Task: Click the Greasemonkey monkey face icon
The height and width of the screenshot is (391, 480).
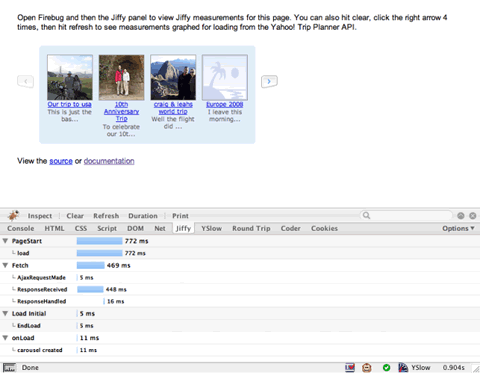Action: pyautogui.click(x=367, y=368)
